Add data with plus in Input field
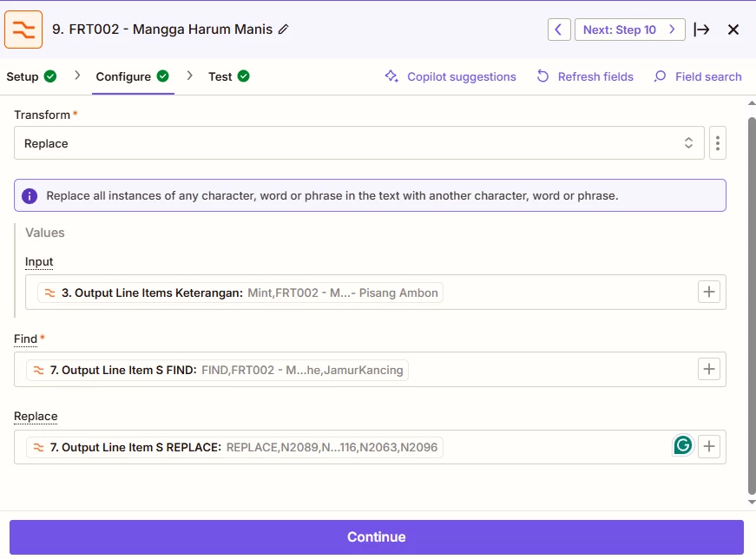The image size is (756, 559). click(709, 292)
